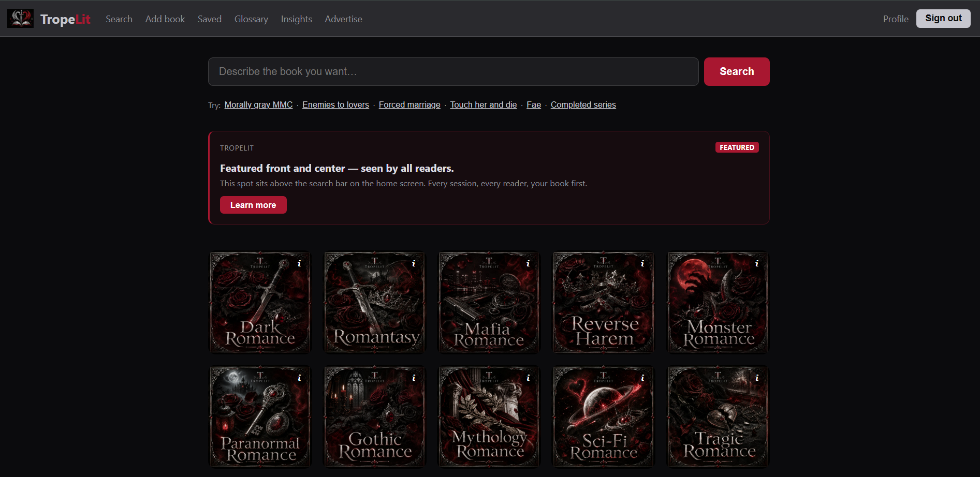
Task: Try the Forced marriage suggestion
Action: [x=409, y=105]
